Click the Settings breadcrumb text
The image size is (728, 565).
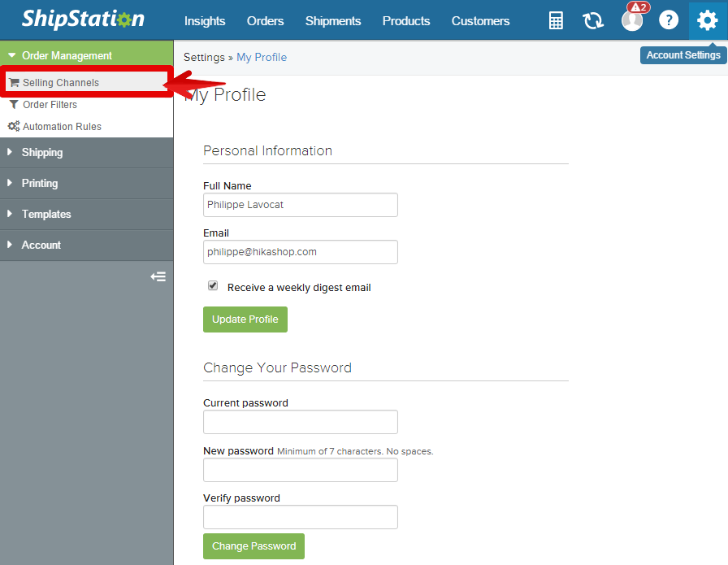tap(204, 57)
